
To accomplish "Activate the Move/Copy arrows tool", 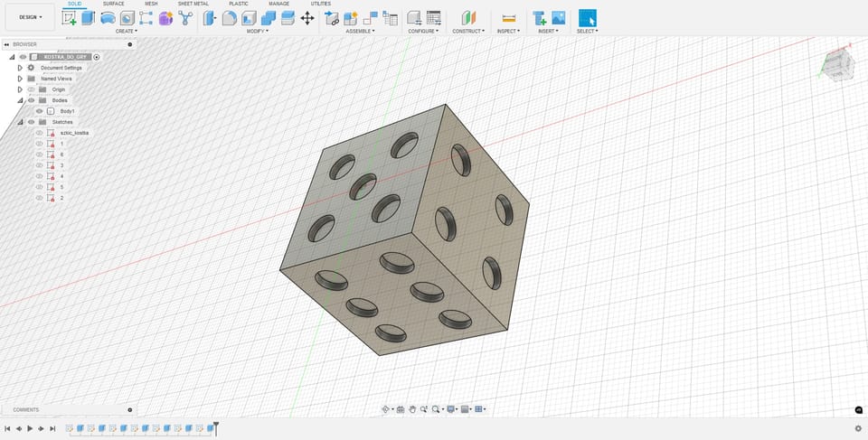I will click(x=307, y=18).
